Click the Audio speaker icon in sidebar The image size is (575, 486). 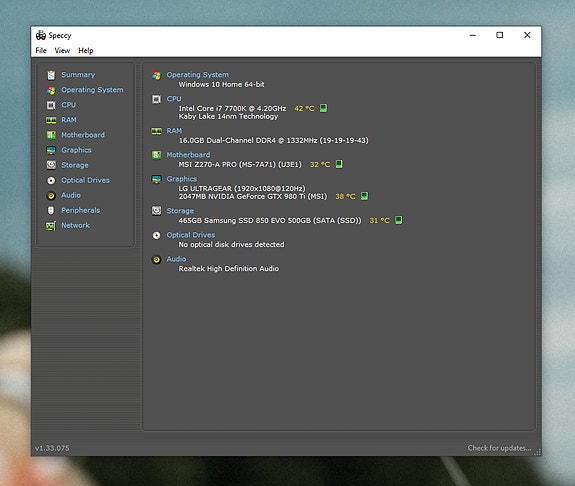pos(51,196)
